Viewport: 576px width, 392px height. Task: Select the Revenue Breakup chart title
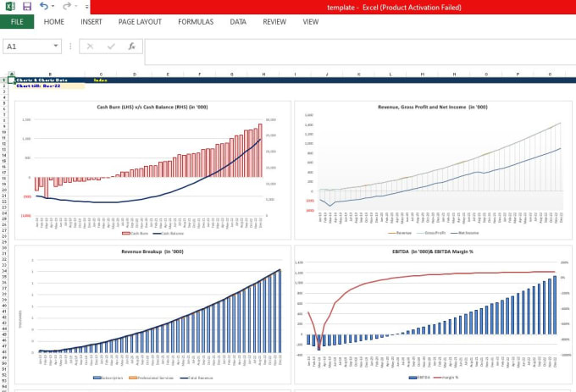click(x=152, y=251)
